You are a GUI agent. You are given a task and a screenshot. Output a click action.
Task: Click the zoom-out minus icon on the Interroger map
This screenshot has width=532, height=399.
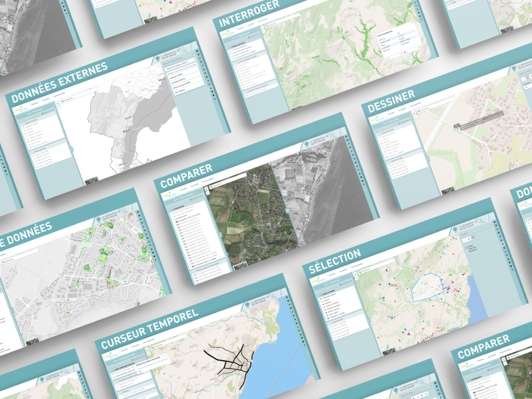coord(263,31)
